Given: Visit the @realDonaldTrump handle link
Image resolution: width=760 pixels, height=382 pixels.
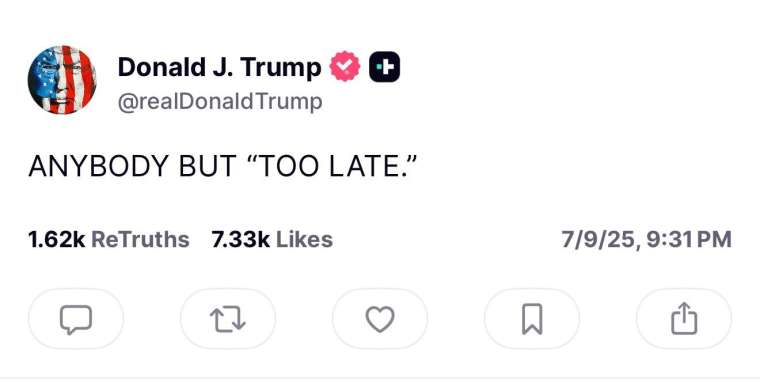Looking at the screenshot, I should click(x=220, y=102).
